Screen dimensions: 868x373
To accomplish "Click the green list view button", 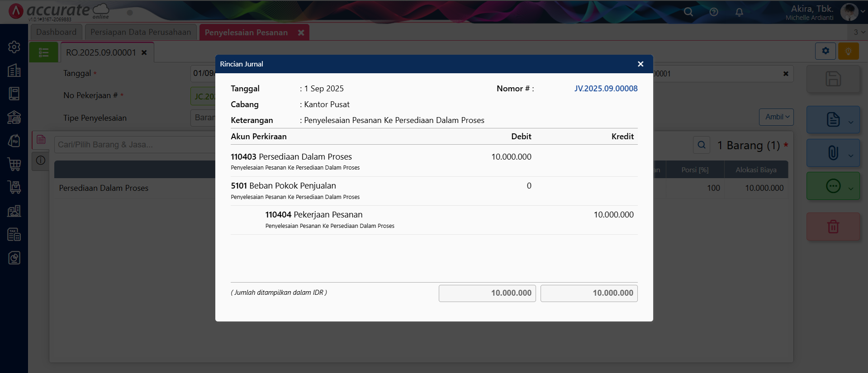I will tap(44, 52).
